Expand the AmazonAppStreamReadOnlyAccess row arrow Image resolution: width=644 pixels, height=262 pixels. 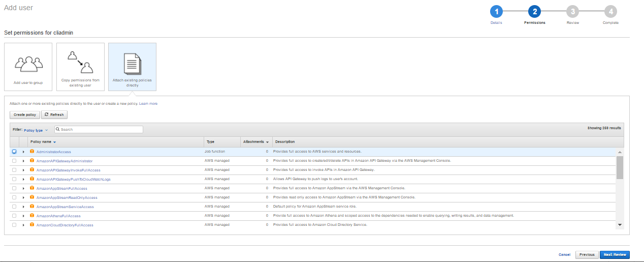[23, 197]
